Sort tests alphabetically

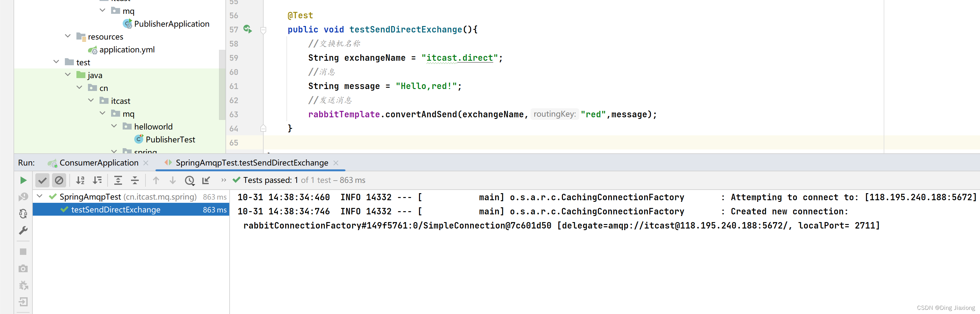[x=80, y=180]
